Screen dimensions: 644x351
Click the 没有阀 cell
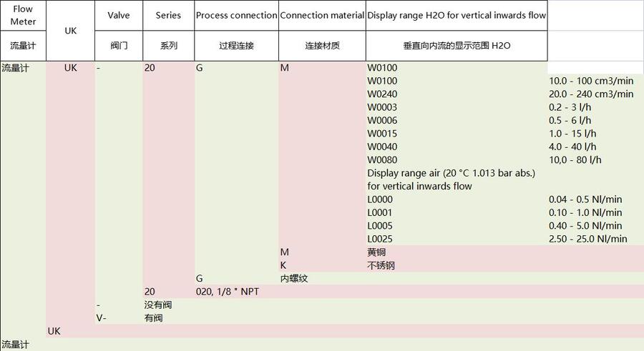click(x=157, y=305)
